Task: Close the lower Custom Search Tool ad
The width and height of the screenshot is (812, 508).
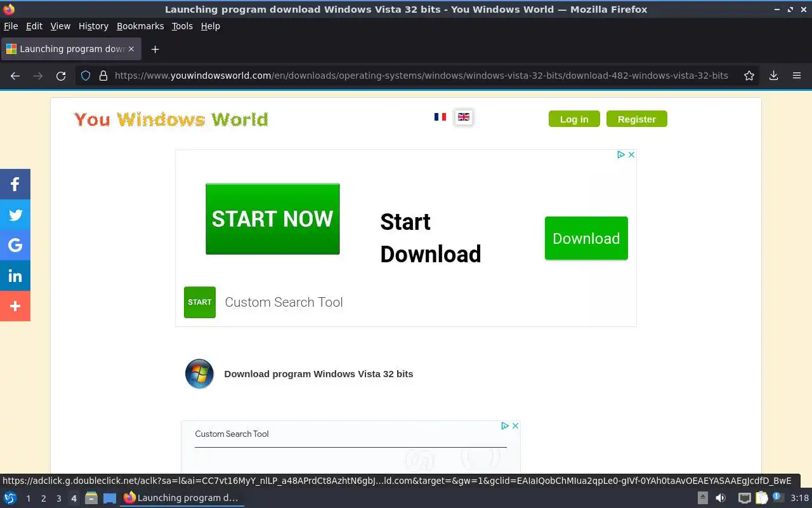Action: point(515,425)
